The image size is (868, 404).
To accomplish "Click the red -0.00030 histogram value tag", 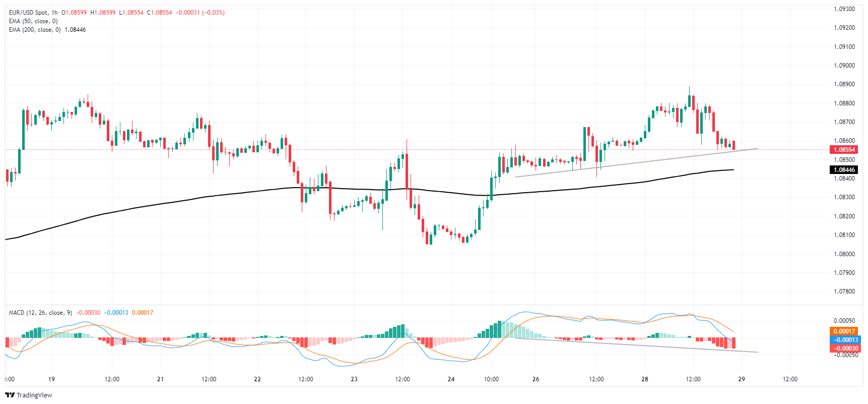I will coord(844,349).
